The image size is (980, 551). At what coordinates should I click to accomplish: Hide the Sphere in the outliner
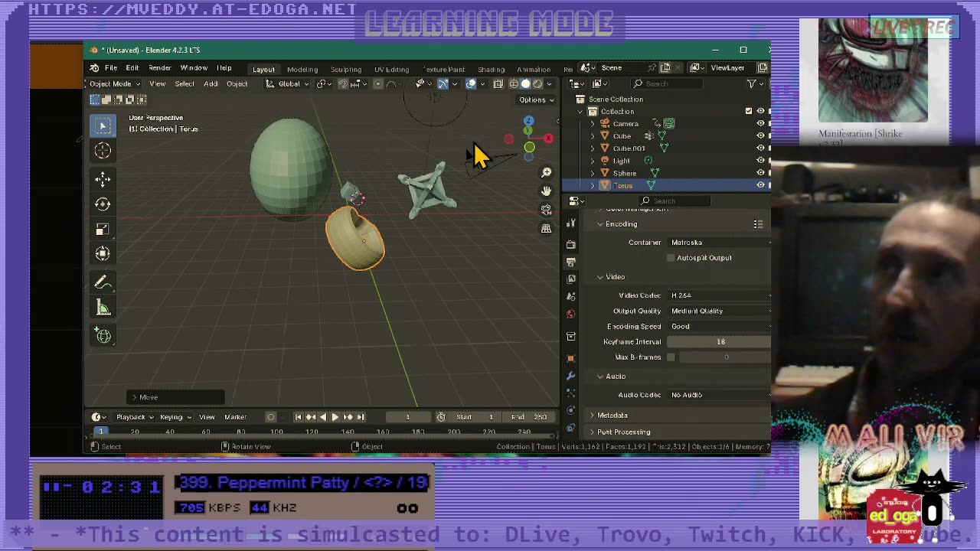pyautogui.click(x=760, y=173)
